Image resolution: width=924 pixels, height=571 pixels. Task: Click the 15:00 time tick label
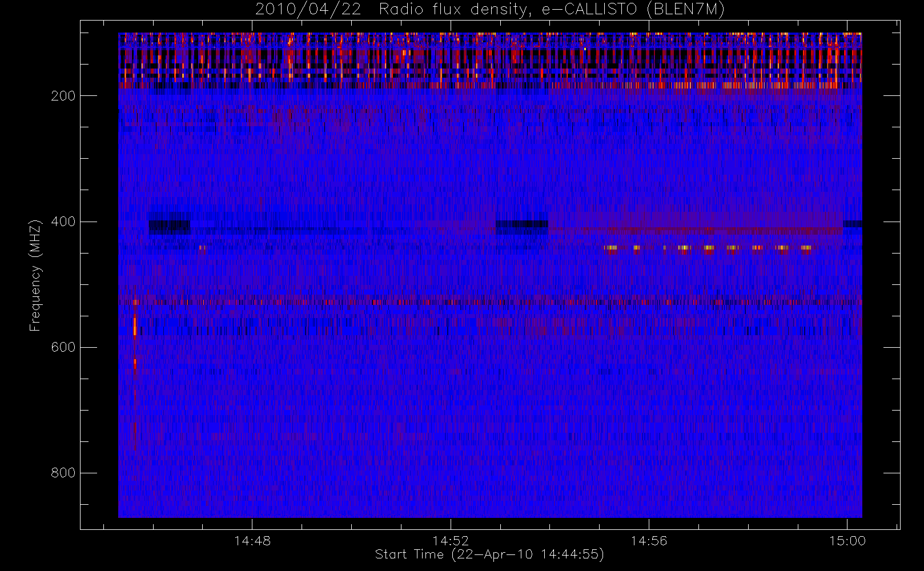(847, 541)
